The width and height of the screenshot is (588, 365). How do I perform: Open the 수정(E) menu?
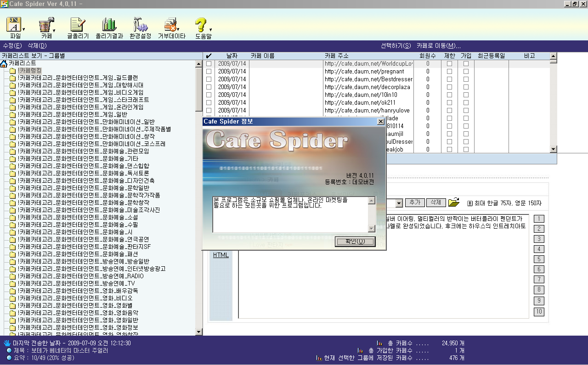coord(12,46)
